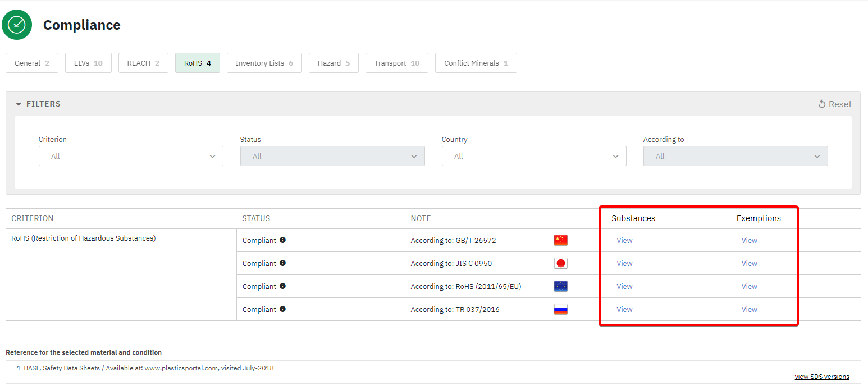The height and width of the screenshot is (390, 868).
Task: Open the Status filter dropdown
Action: pyautogui.click(x=332, y=156)
